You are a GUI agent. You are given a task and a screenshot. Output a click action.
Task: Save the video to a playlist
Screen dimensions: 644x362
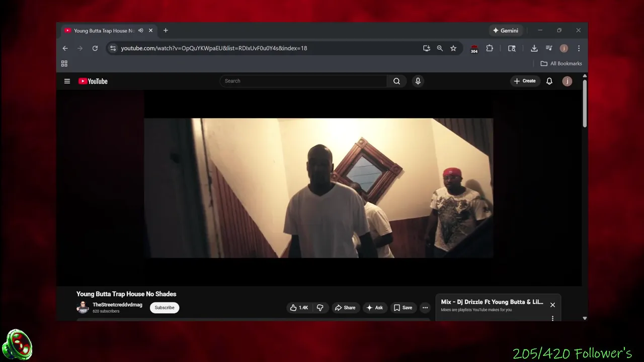403,308
